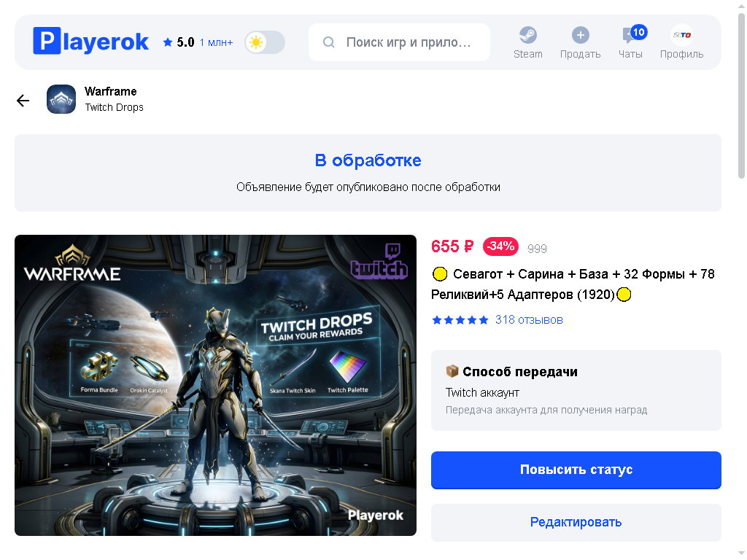
Task: Open the 318 отзывов link
Action: [x=529, y=320]
